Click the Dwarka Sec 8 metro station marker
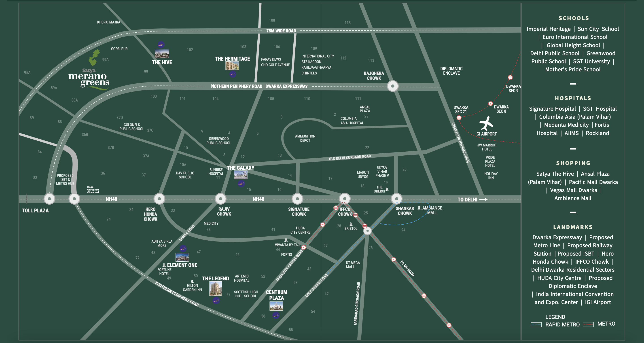 coord(491,104)
